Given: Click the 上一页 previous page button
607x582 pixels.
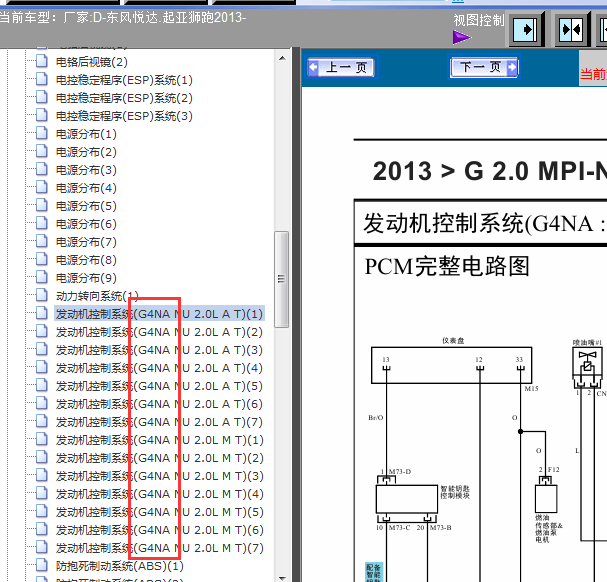Looking at the screenshot, I should coord(341,67).
